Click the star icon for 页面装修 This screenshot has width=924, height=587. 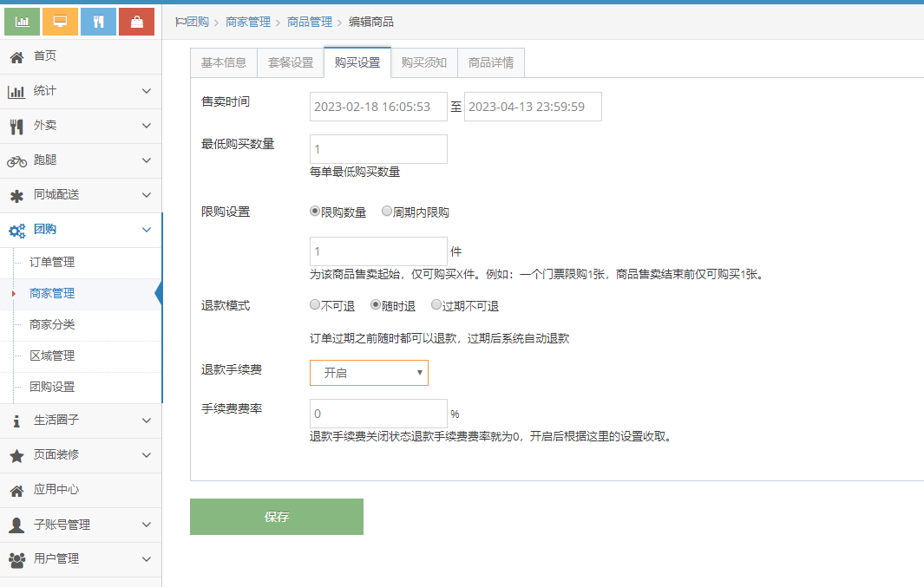[16, 455]
